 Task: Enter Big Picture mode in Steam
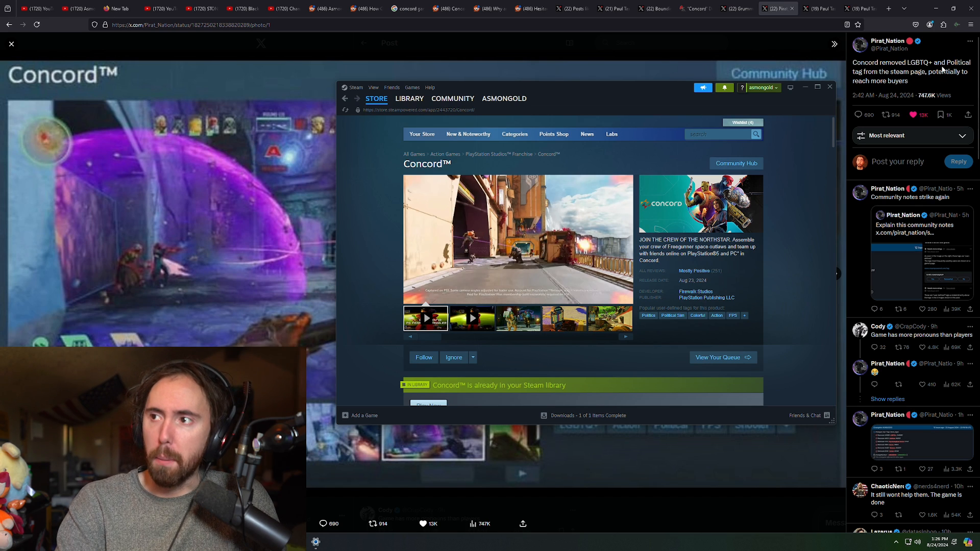coord(790,87)
